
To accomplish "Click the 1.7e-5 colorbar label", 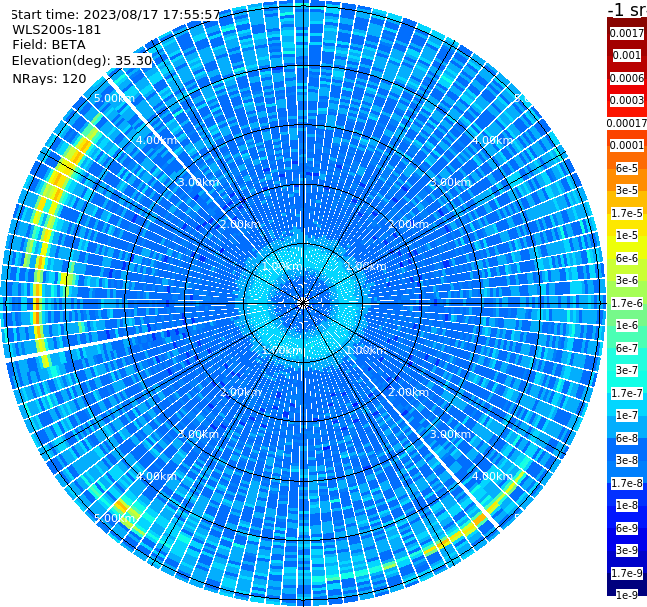I will point(627,213).
